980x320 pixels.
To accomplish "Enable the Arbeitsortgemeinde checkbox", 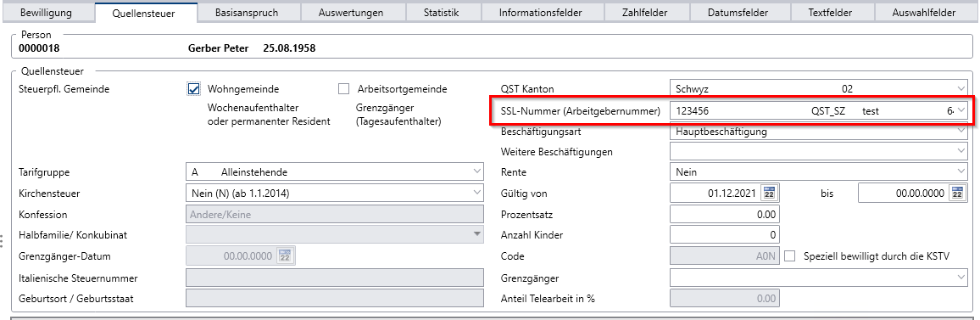I will (x=343, y=89).
